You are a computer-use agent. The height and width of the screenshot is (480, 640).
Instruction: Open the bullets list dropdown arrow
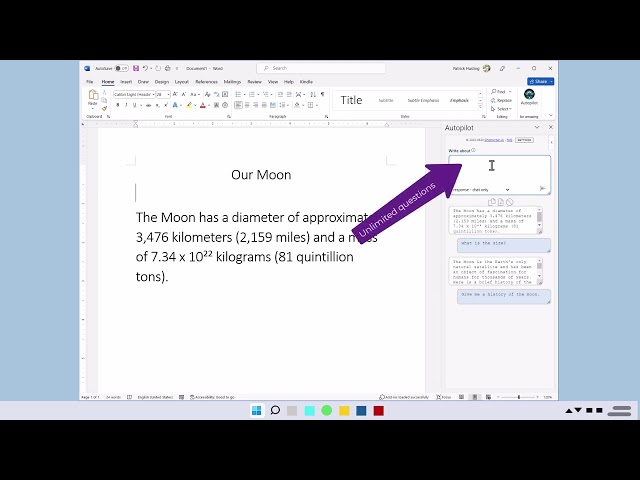click(244, 95)
